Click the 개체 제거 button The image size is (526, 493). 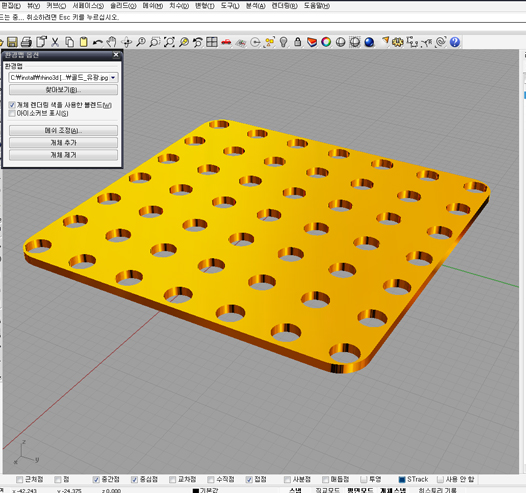pos(63,155)
